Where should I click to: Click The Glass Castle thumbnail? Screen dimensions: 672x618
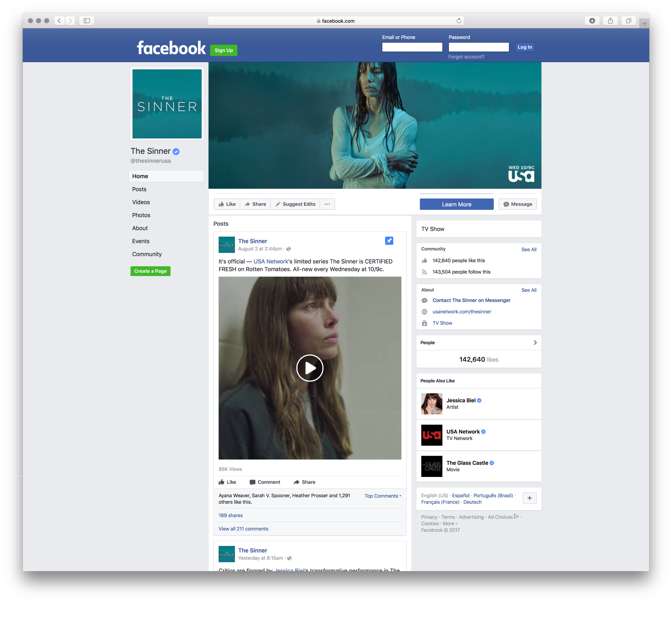[431, 466]
